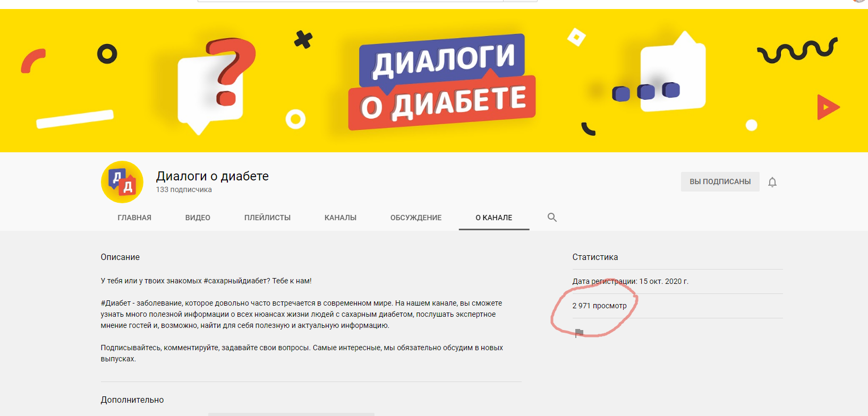The image size is (868, 416).
Task: Click the channel title Диалоги о диабете
Action: tap(212, 176)
